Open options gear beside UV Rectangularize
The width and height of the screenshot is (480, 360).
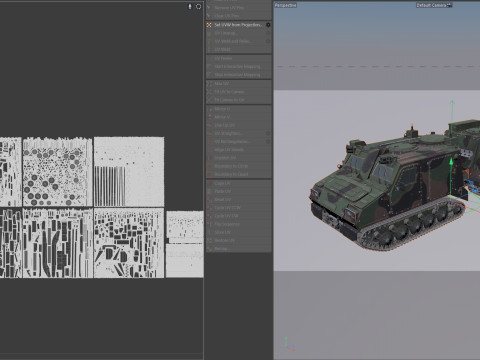pyautogui.click(x=268, y=141)
